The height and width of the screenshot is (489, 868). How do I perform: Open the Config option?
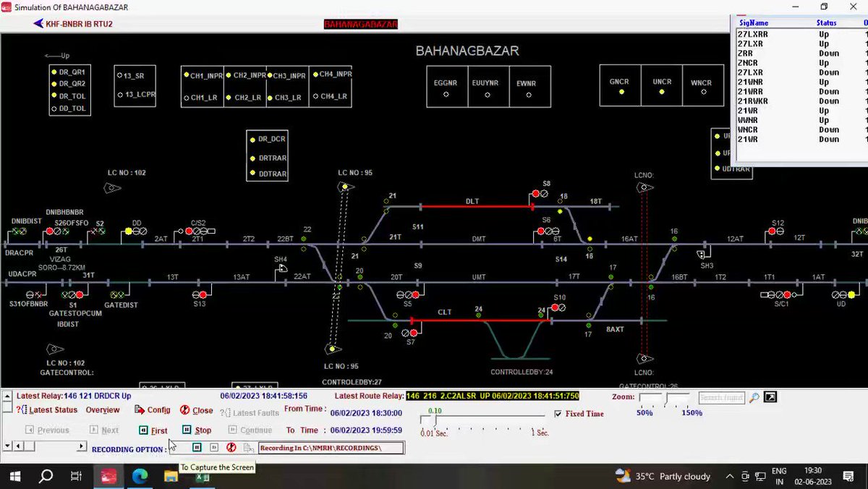(153, 410)
